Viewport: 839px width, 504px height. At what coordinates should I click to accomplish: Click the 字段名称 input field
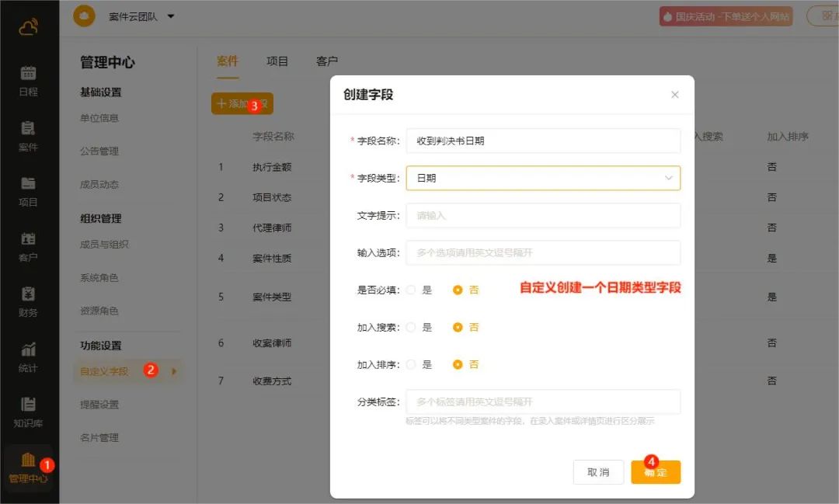pyautogui.click(x=543, y=141)
